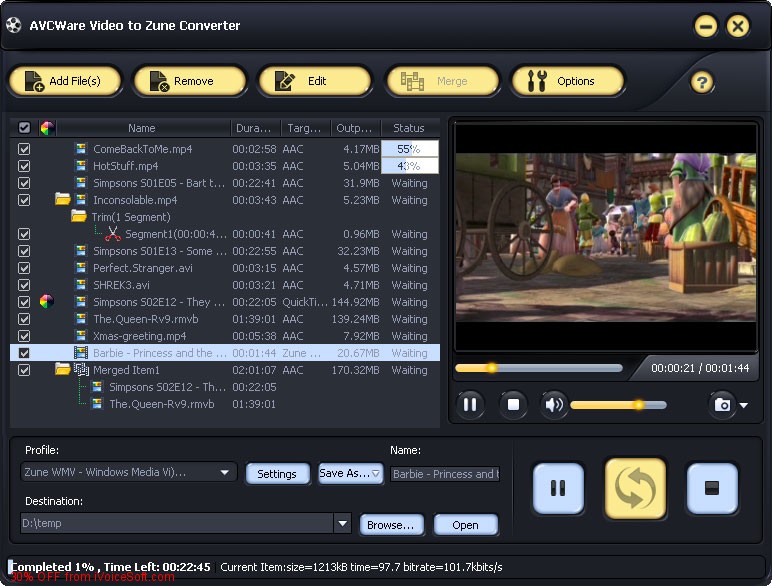Sort by the Status column header
772x586 pixels.
410,128
